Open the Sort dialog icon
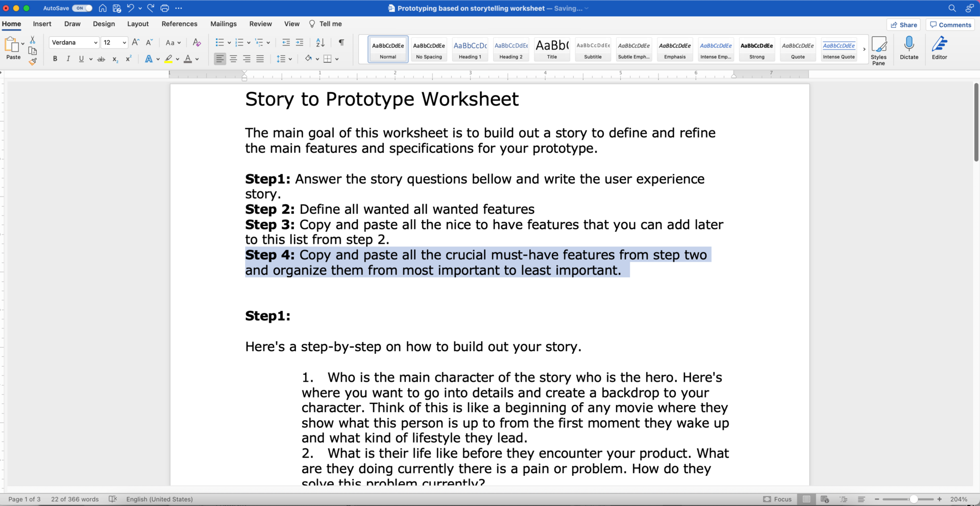The height and width of the screenshot is (506, 980). click(x=321, y=42)
